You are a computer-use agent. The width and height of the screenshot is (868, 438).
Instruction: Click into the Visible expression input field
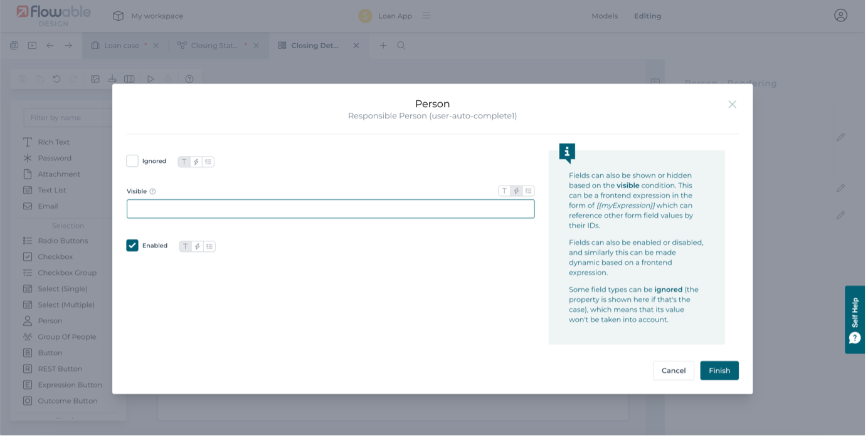[x=331, y=209]
